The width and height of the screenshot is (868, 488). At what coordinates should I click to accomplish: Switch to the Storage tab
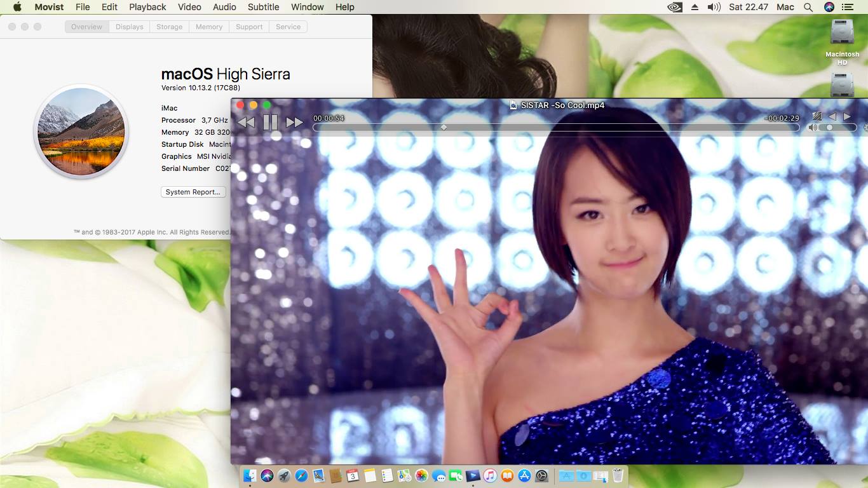(170, 27)
